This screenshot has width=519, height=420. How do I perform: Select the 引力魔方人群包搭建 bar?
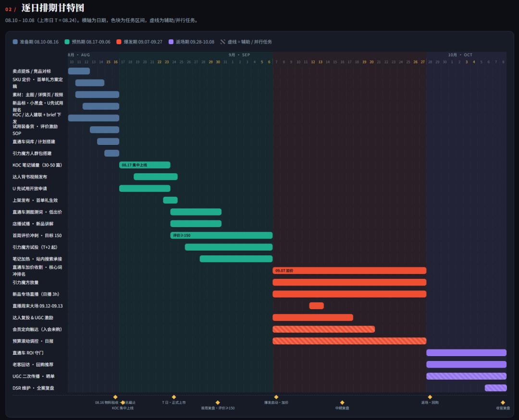111,153
